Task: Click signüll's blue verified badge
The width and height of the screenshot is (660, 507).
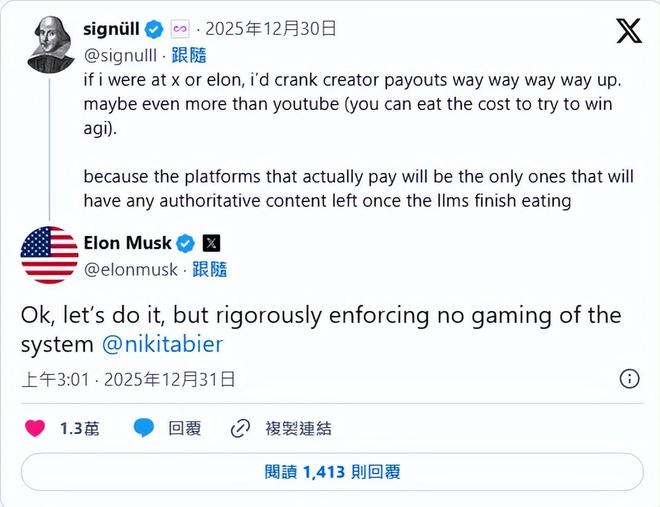Action: [x=154, y=28]
